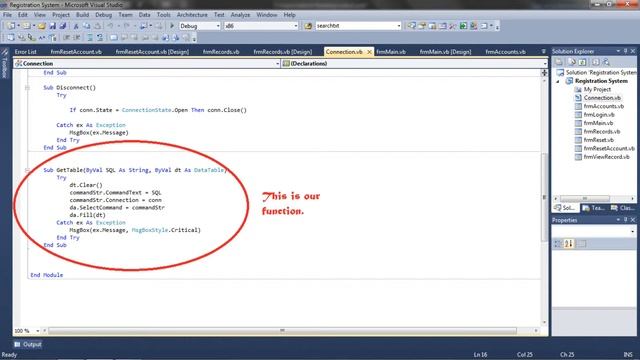Screen dimensions: 640x360
Task: Click the code editor horizontal scrollbar
Action: (x=282, y=331)
